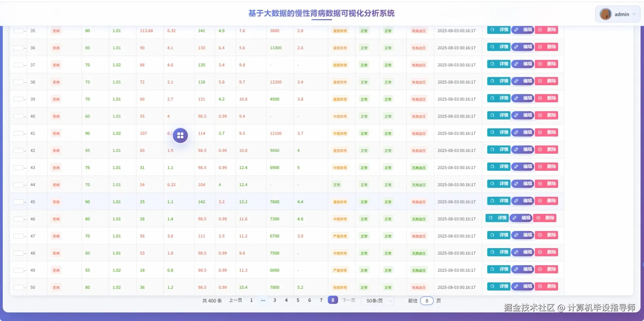Image resolution: width=644 pixels, height=321 pixels.
Task: Click the magnifier icon on record 47's 详情 button
Action: click(493, 235)
